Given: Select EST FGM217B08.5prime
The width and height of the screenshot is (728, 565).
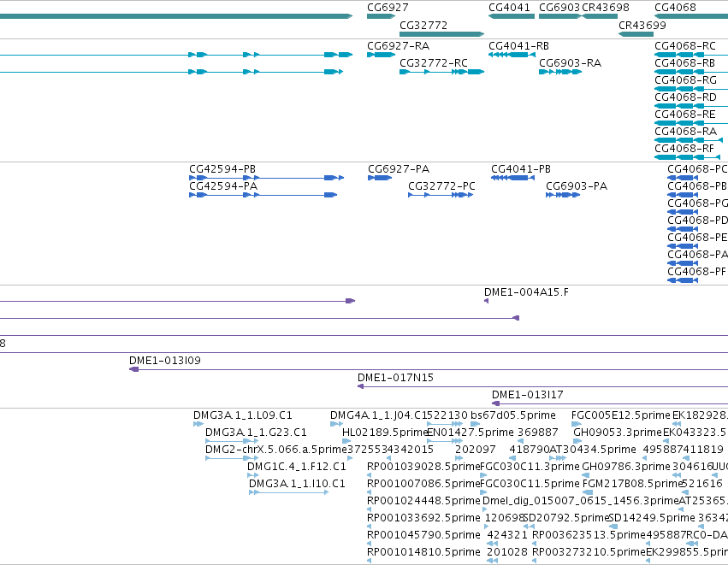Looking at the screenshot, I should pyautogui.click(x=632, y=483).
